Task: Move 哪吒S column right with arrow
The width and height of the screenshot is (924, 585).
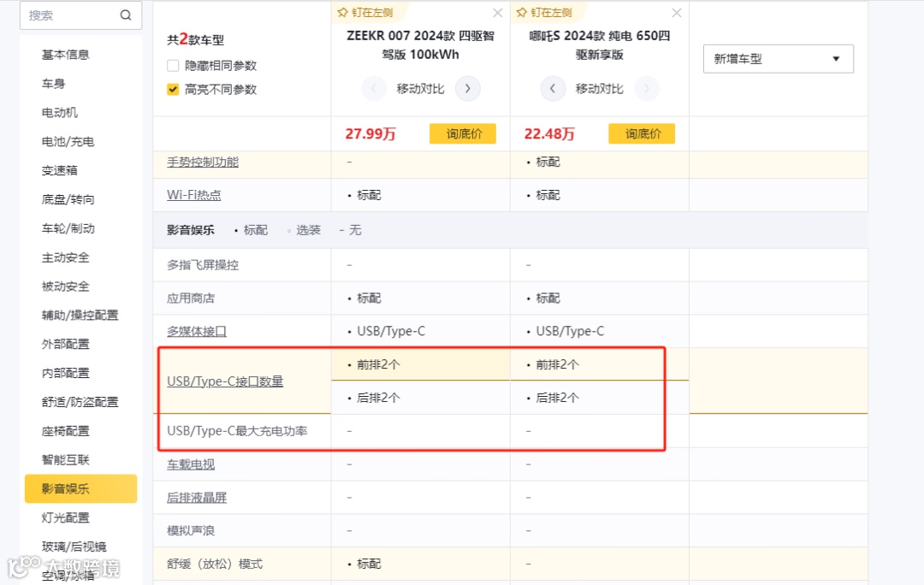Action: click(x=647, y=89)
